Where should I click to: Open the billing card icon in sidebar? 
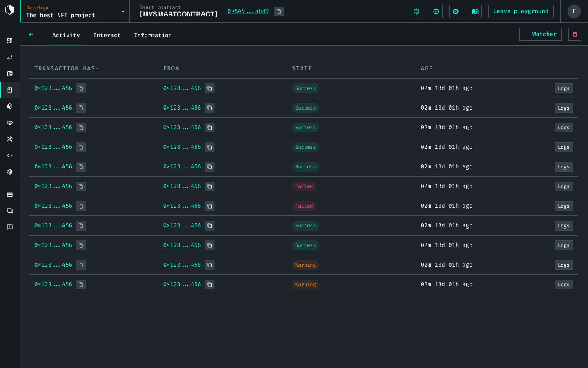point(10,195)
